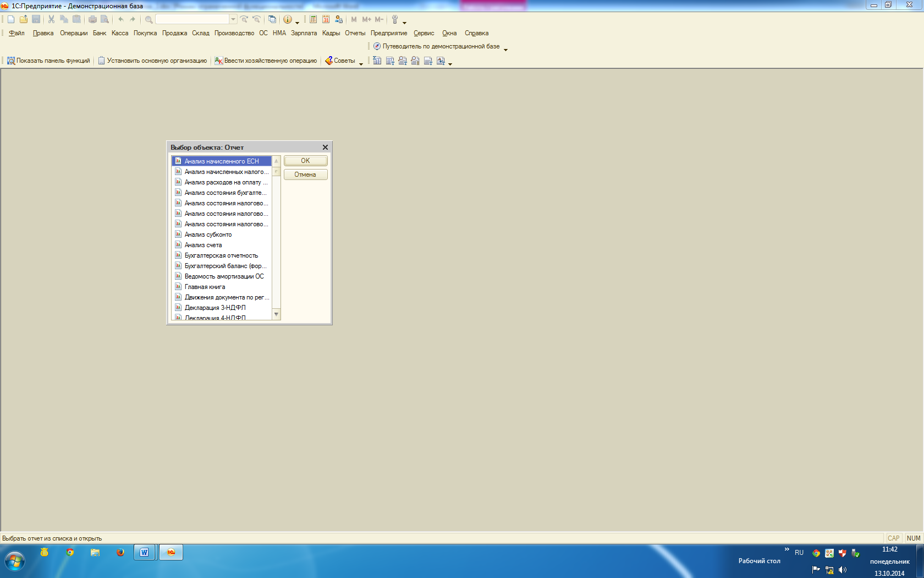Click the Search magnifier icon
Viewport: 924px width, 578px height.
pyautogui.click(x=148, y=19)
